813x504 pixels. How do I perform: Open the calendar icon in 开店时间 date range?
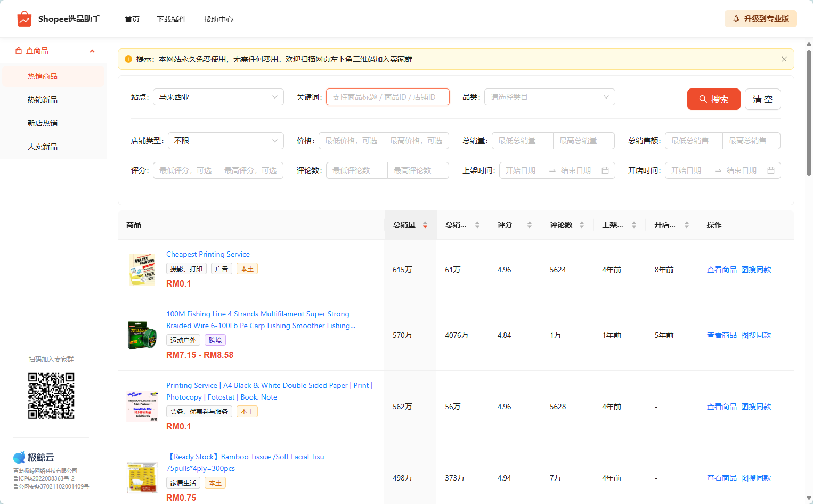coord(771,170)
